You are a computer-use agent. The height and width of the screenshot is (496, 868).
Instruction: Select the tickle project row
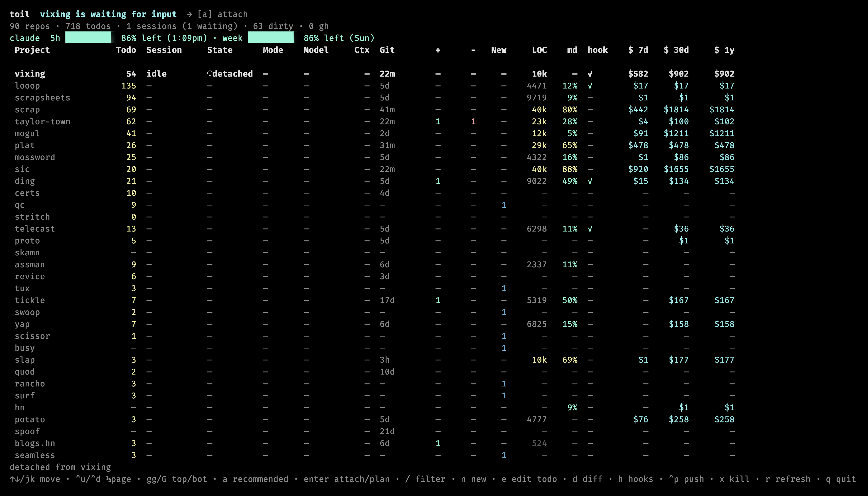(372, 300)
